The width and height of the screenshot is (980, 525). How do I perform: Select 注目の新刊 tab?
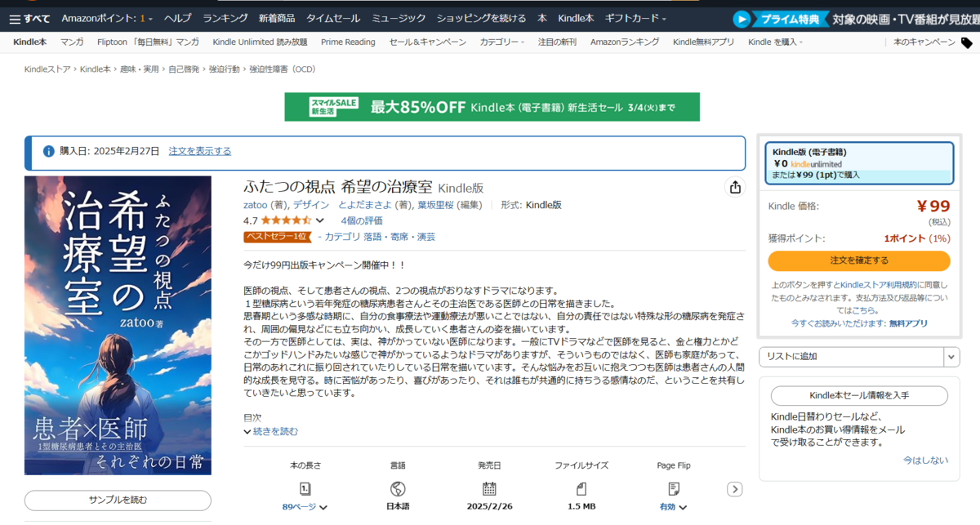(557, 42)
